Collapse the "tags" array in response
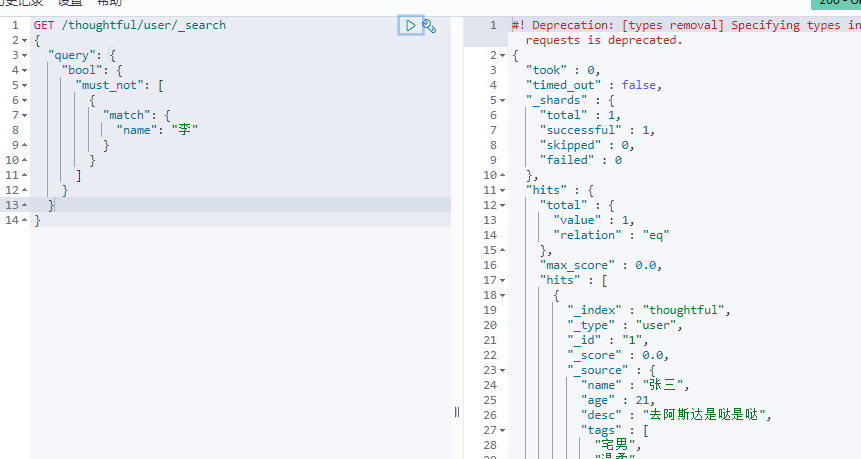 pos(502,430)
